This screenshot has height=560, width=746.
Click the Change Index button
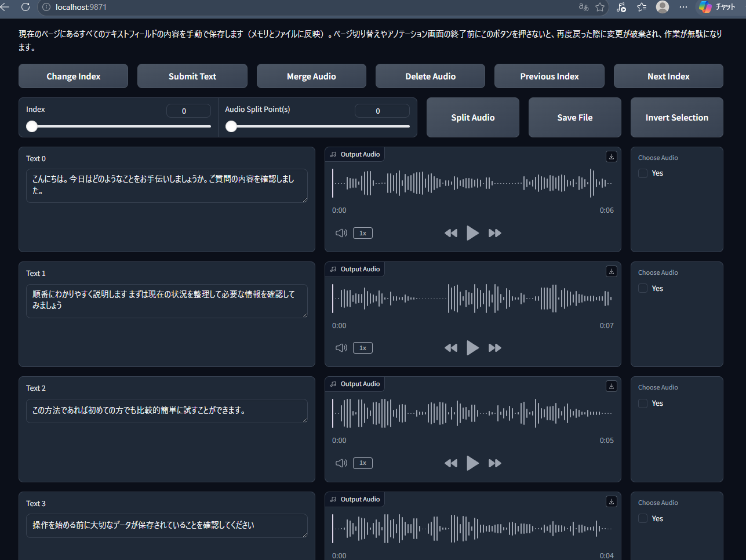[73, 76]
